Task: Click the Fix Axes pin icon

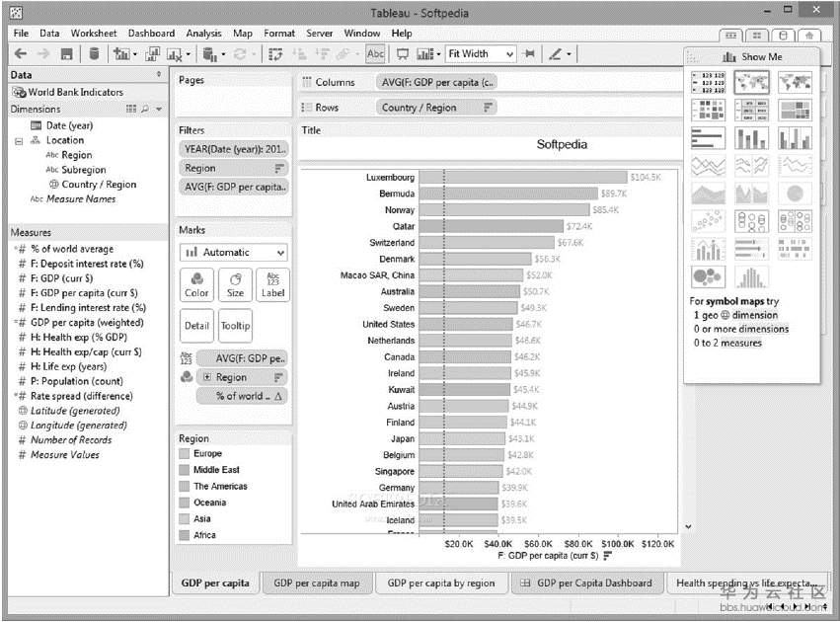Action: coord(529,54)
